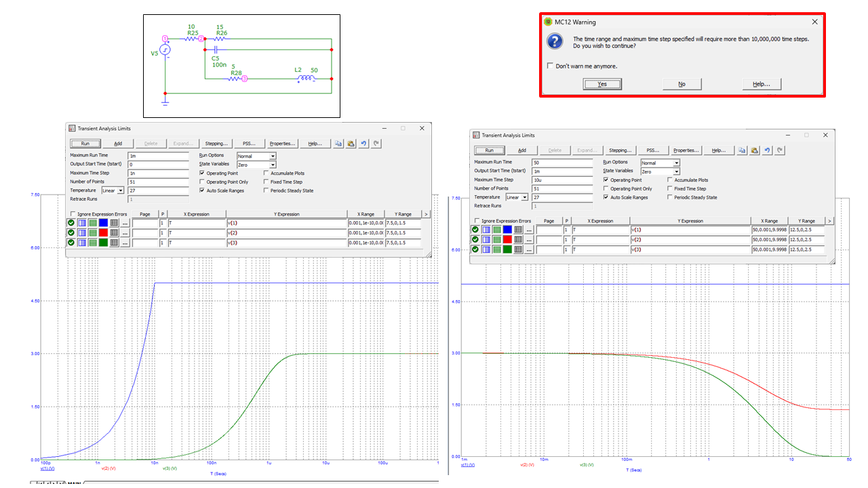Click the red color swatch for v(2) with Y Range 12.5,0,2.5

[507, 240]
